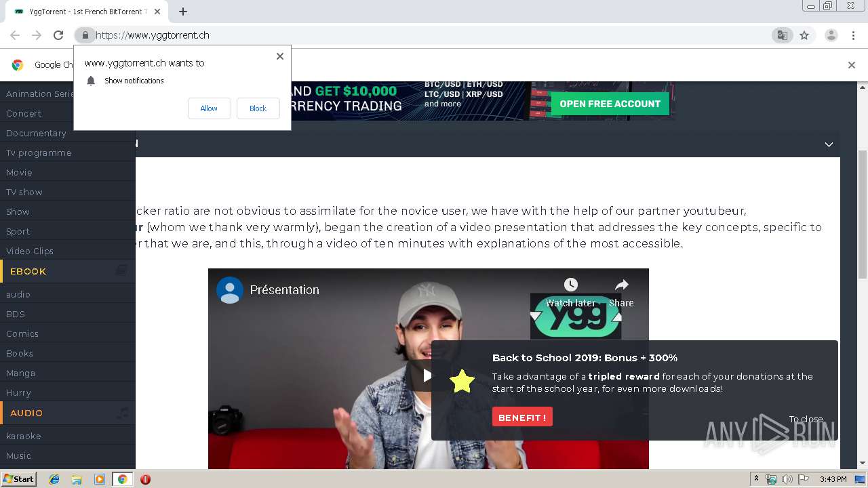Open File Explorer folder taskbar icon
This screenshot has width=868, height=488.
tap(77, 479)
